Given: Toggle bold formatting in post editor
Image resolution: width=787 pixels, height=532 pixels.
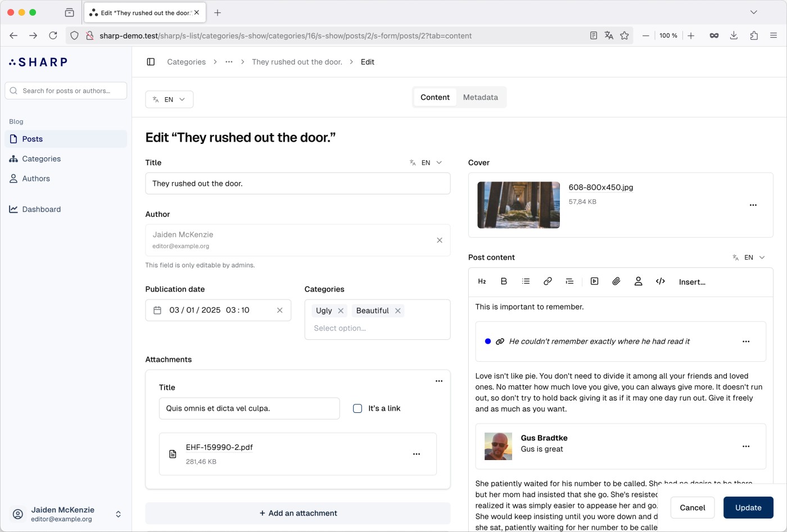Looking at the screenshot, I should 504,281.
